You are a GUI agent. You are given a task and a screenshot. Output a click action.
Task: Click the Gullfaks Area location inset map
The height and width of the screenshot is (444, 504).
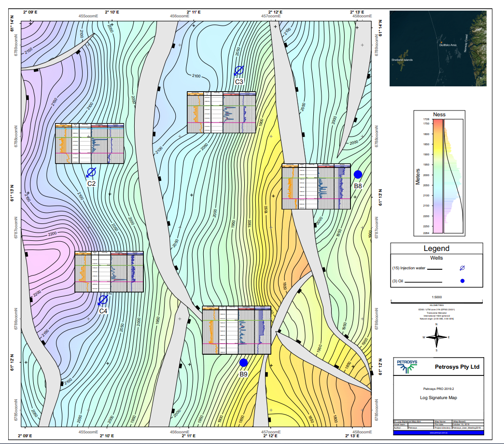(x=438, y=49)
